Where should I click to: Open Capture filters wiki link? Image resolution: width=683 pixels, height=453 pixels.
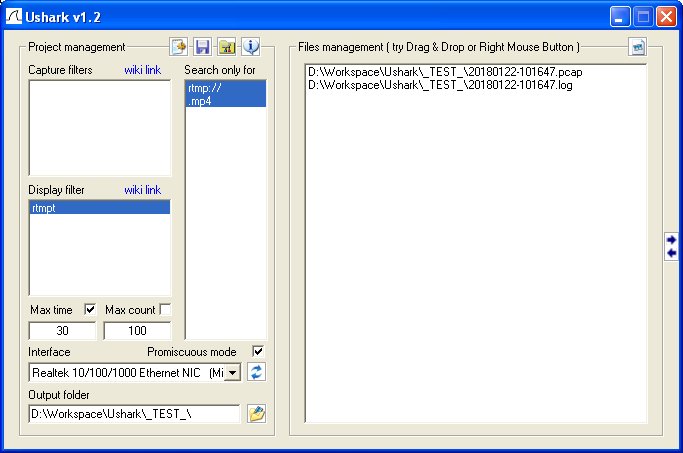point(141,70)
